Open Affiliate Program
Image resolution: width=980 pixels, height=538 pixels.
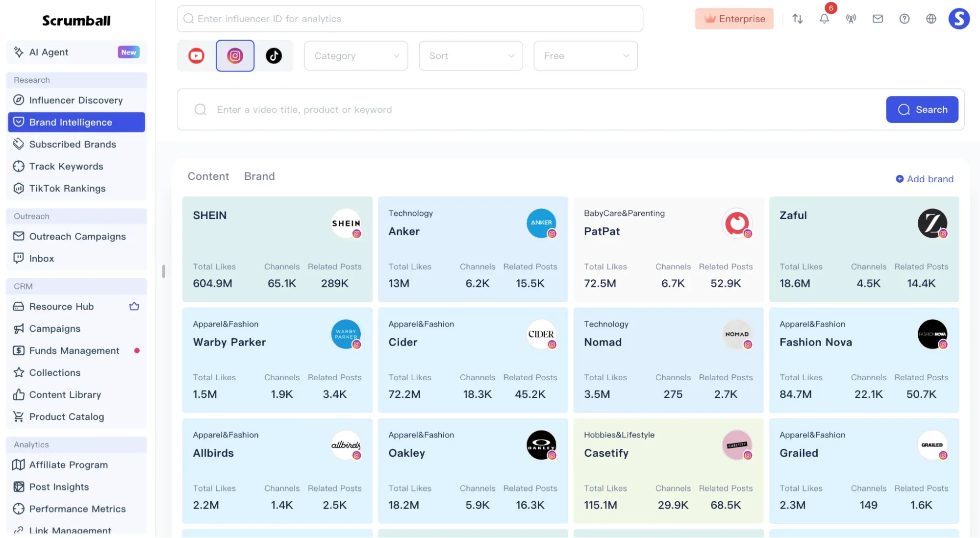[76, 465]
